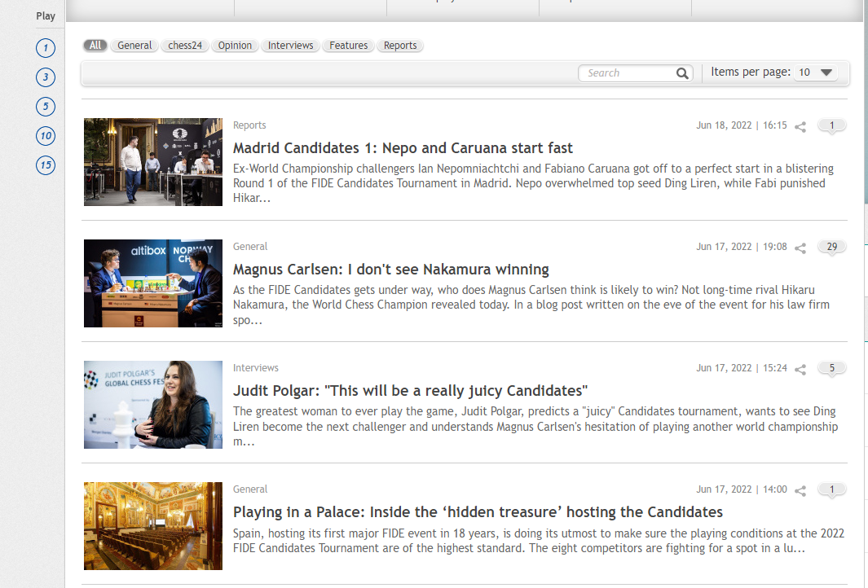
Task: Filter news by Interviews
Action: (x=291, y=46)
